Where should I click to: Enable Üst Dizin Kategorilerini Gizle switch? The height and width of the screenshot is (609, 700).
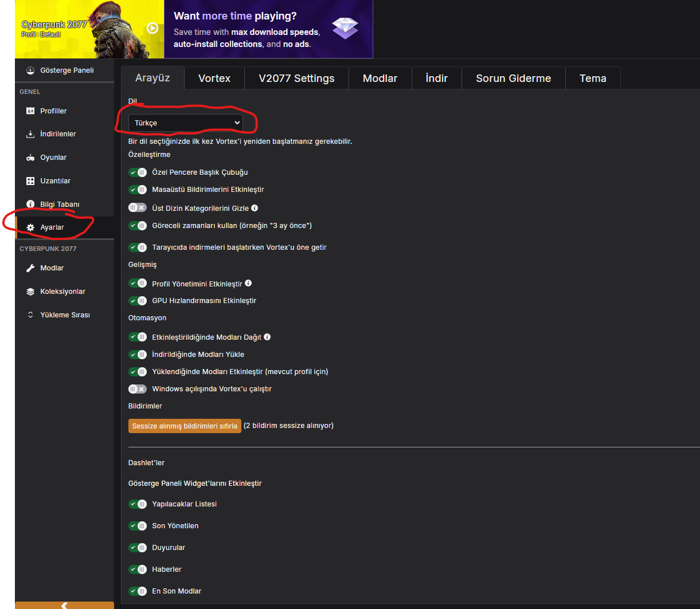pos(138,207)
